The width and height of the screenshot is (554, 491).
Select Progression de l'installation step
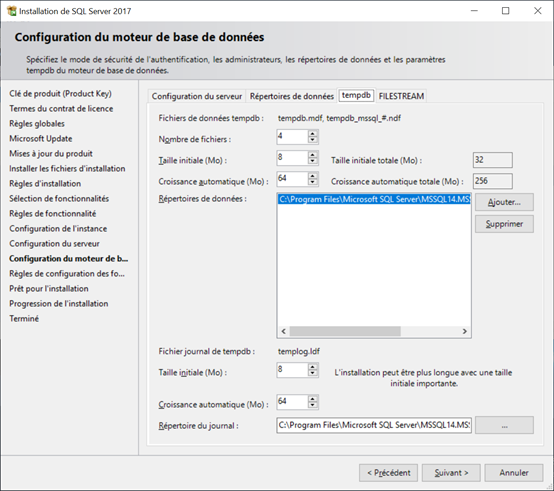[x=59, y=304]
